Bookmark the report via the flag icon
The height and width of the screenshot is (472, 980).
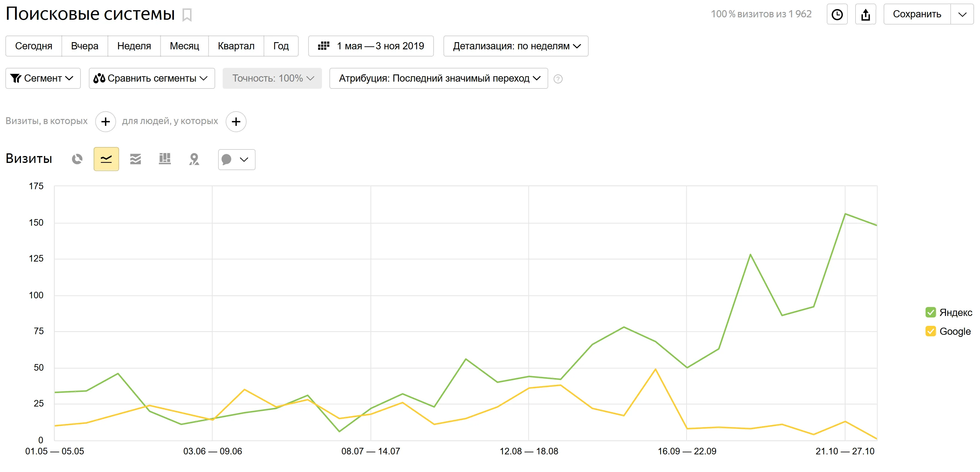point(187,15)
